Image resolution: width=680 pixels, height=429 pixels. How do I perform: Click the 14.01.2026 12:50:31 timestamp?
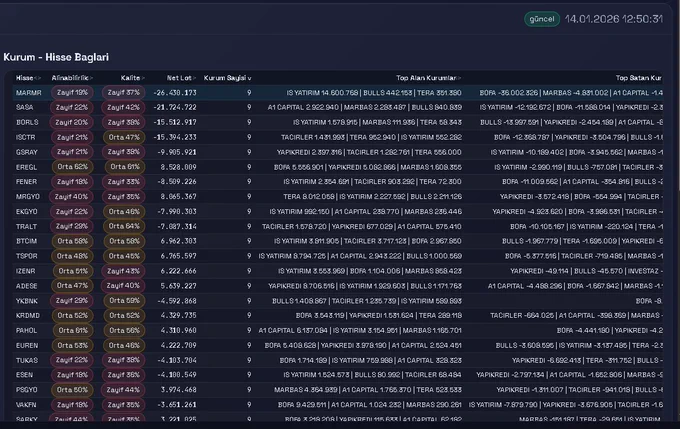tap(614, 19)
